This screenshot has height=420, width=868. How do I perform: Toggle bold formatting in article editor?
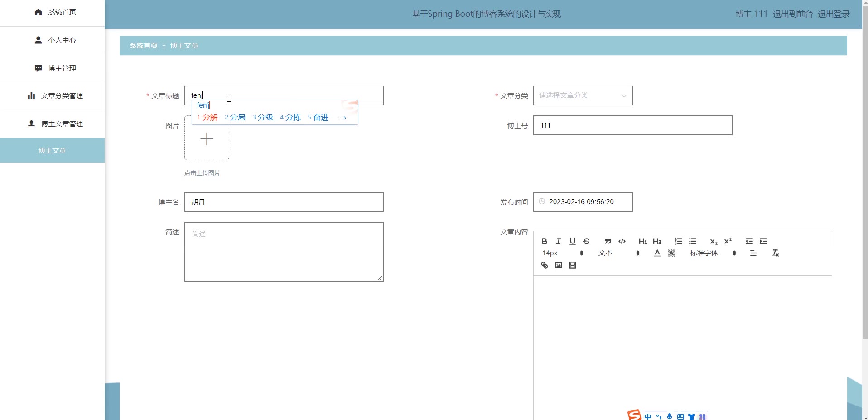[544, 241]
